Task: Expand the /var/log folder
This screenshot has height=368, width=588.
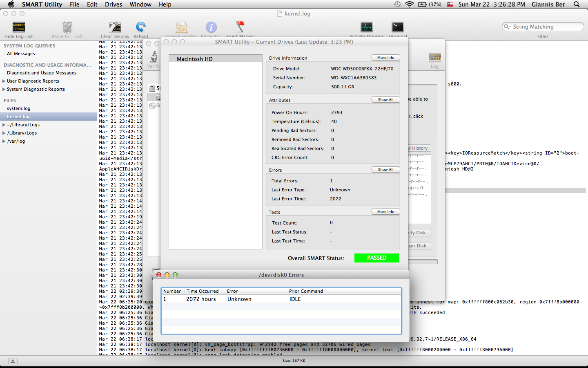Action: [x=4, y=141]
